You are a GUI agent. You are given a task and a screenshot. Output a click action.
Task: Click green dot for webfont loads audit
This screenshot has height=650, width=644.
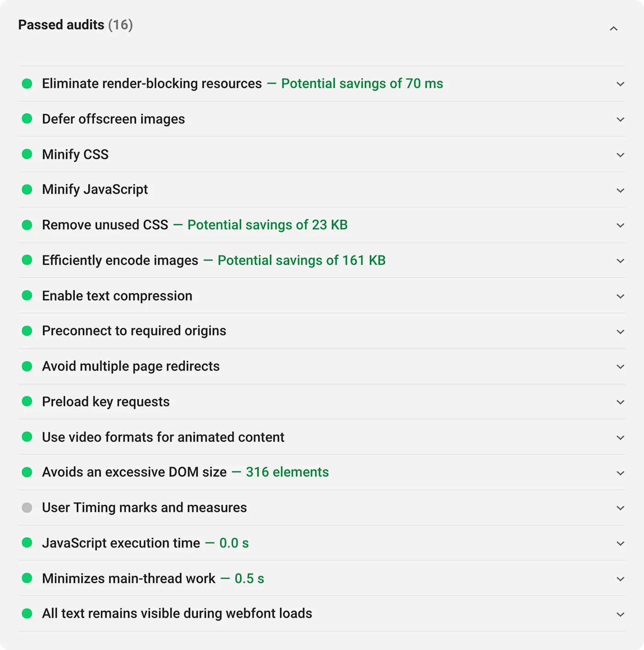[x=27, y=613]
